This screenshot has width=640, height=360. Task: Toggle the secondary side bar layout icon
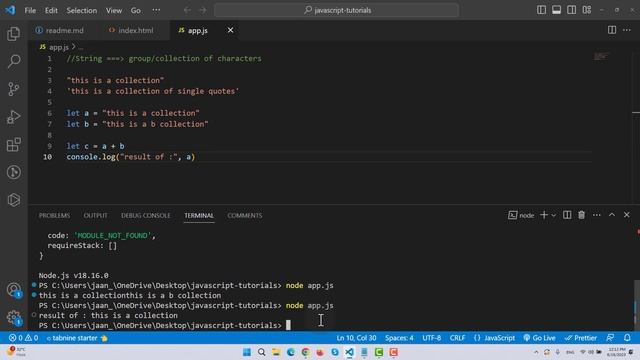point(571,10)
